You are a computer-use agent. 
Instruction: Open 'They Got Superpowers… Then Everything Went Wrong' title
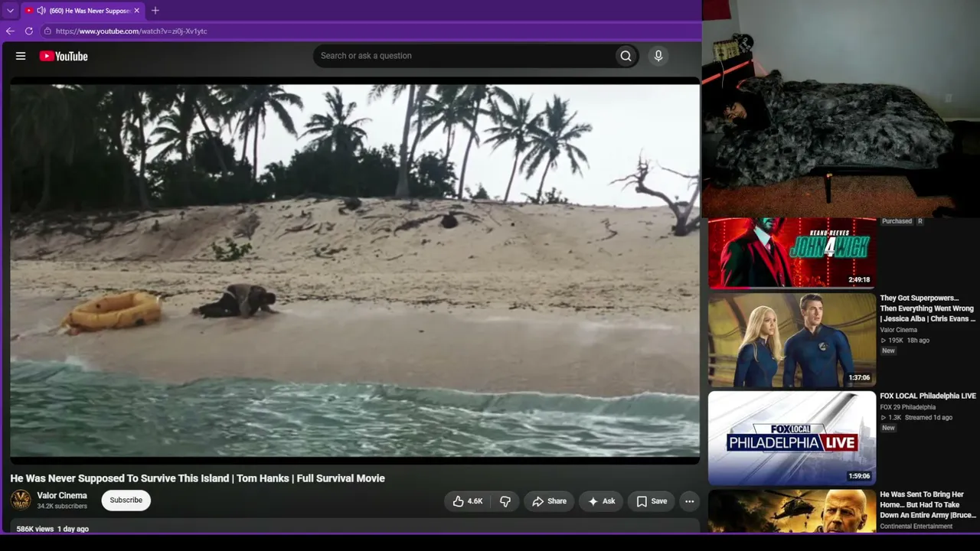(x=928, y=308)
